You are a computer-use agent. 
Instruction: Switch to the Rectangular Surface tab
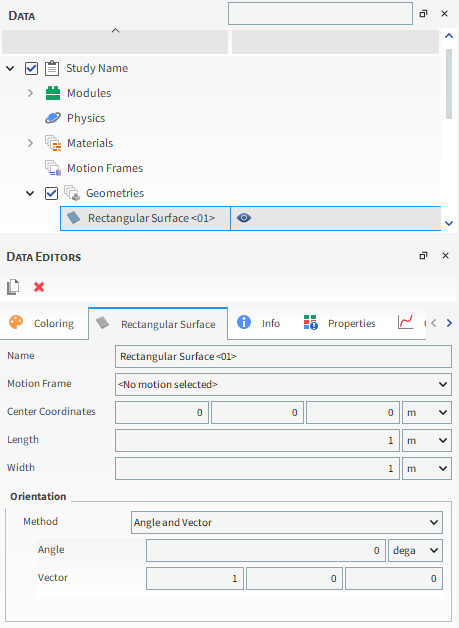(158, 323)
